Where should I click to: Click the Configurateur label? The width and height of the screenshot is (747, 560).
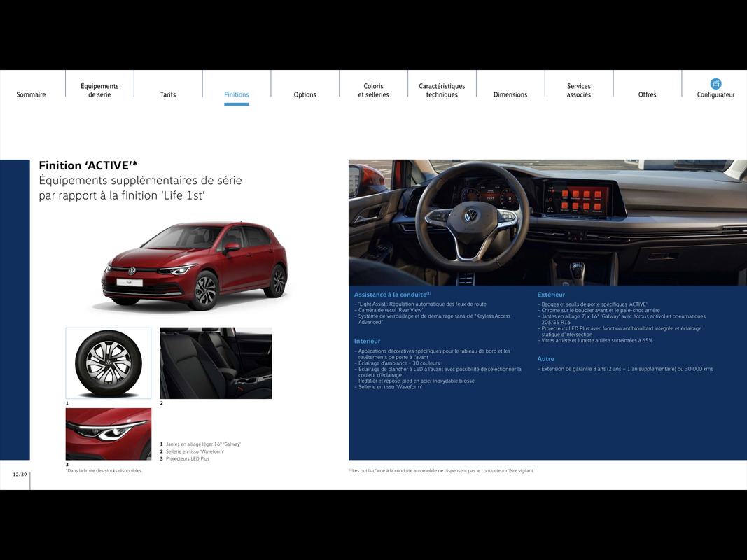coord(715,94)
